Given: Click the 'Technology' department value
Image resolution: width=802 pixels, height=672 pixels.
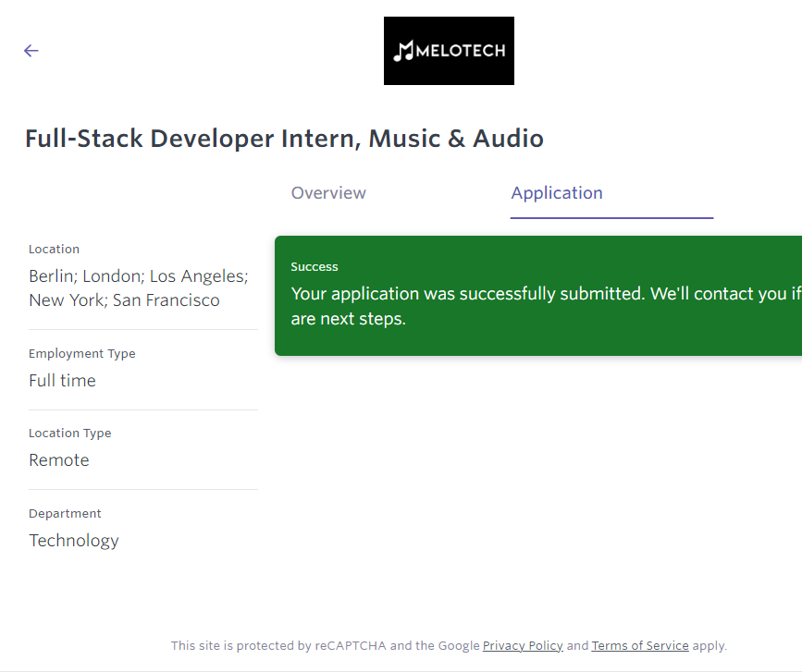Looking at the screenshot, I should click(74, 541).
